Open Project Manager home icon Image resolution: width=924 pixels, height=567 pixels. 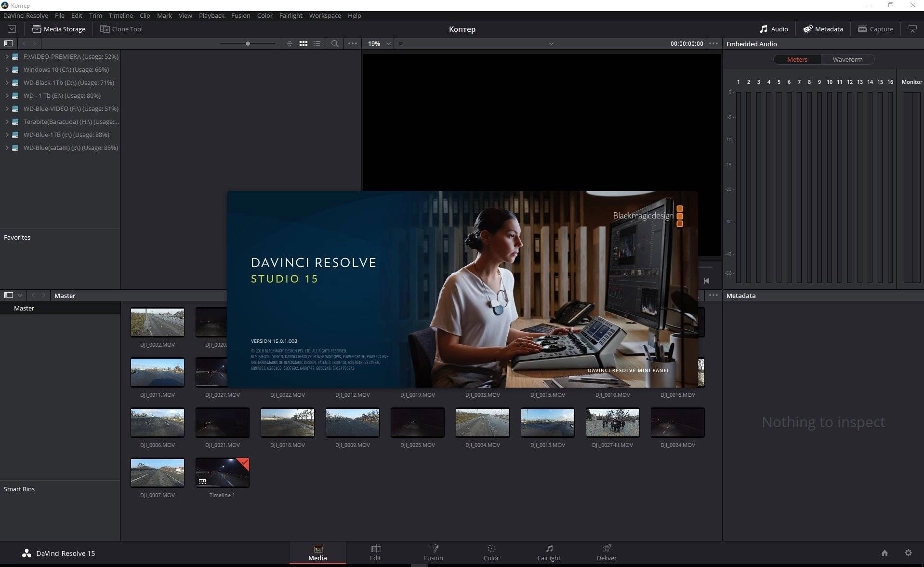point(884,553)
